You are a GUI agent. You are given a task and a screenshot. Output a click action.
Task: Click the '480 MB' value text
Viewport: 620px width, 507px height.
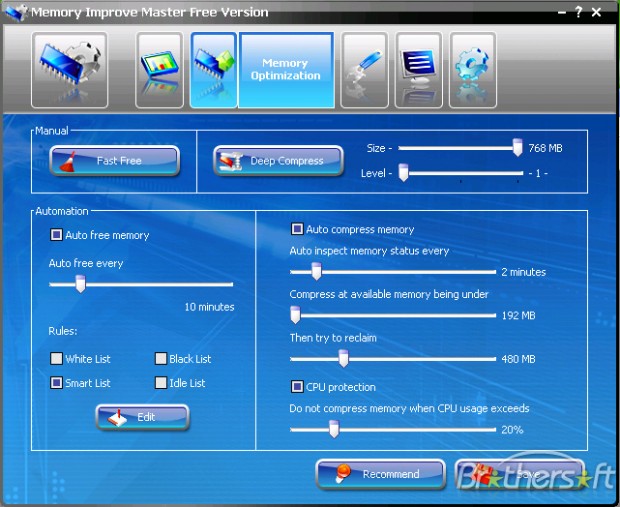pyautogui.click(x=518, y=359)
